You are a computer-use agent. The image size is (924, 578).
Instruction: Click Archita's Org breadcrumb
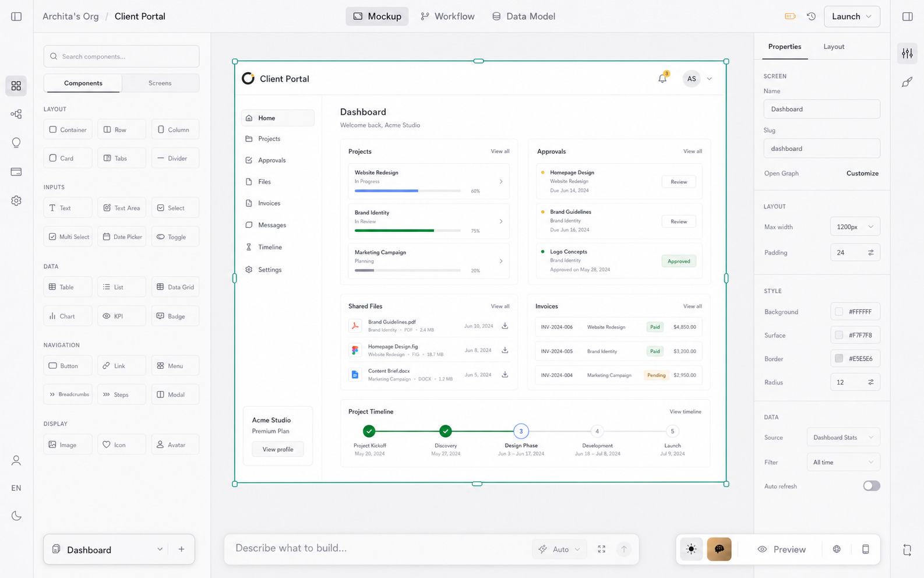click(70, 16)
